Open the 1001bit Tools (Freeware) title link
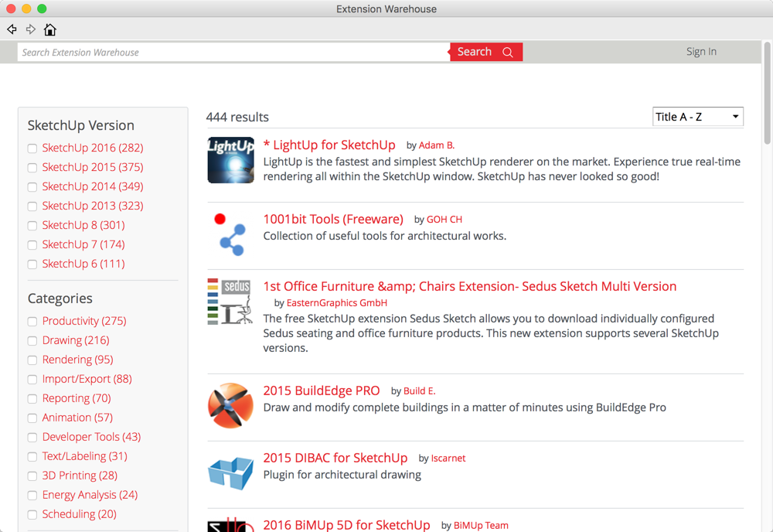773x532 pixels. tap(333, 219)
